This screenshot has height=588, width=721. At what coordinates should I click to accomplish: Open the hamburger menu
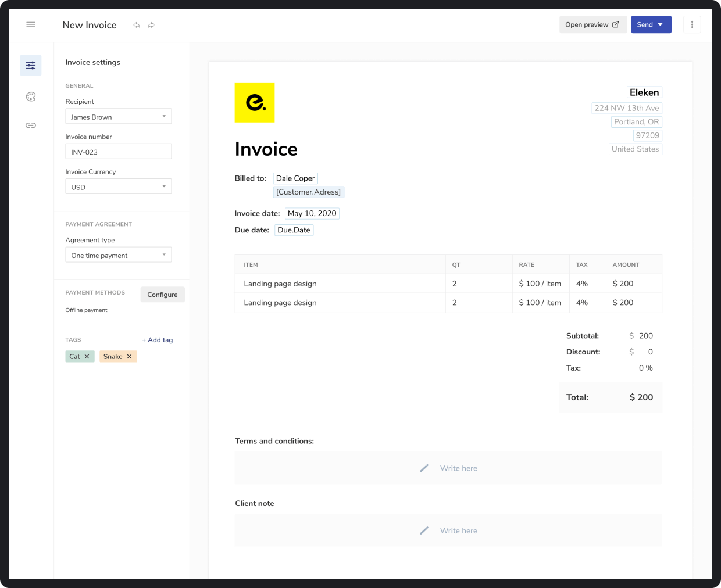point(31,24)
